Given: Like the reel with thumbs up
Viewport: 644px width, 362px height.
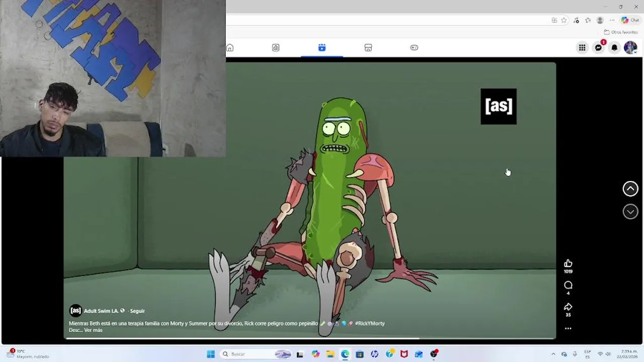Looking at the screenshot, I should [x=568, y=263].
